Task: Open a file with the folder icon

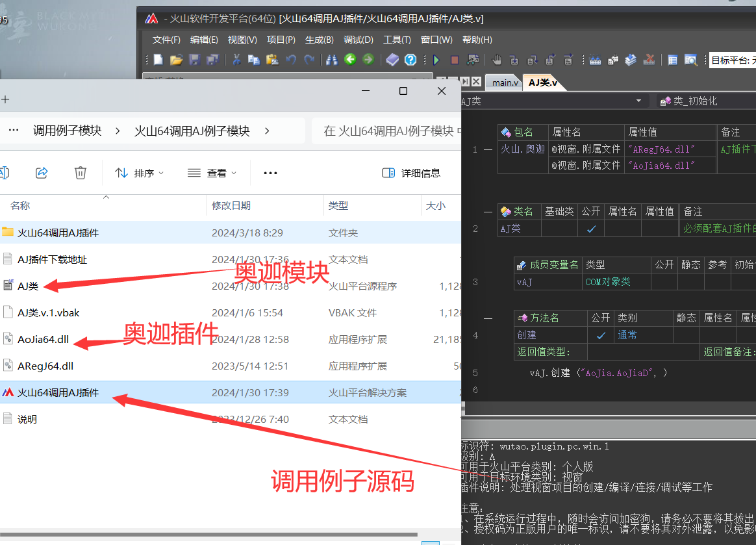Action: pyautogui.click(x=176, y=59)
